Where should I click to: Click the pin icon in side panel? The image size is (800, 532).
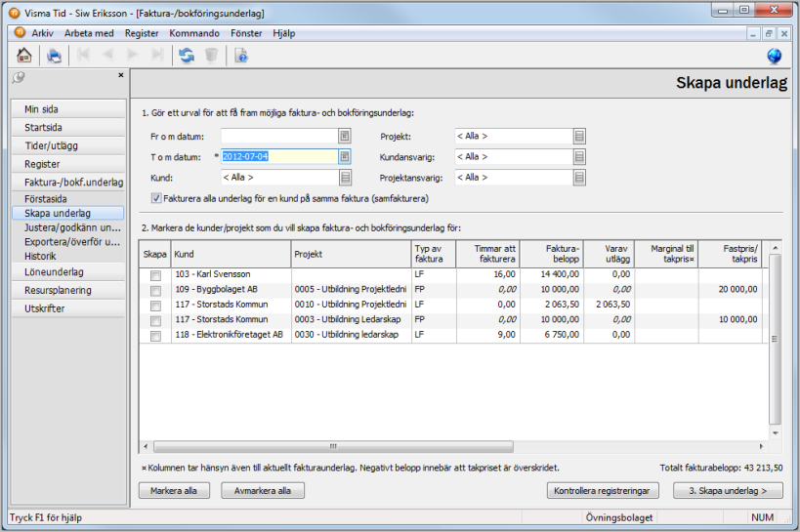coord(19,77)
